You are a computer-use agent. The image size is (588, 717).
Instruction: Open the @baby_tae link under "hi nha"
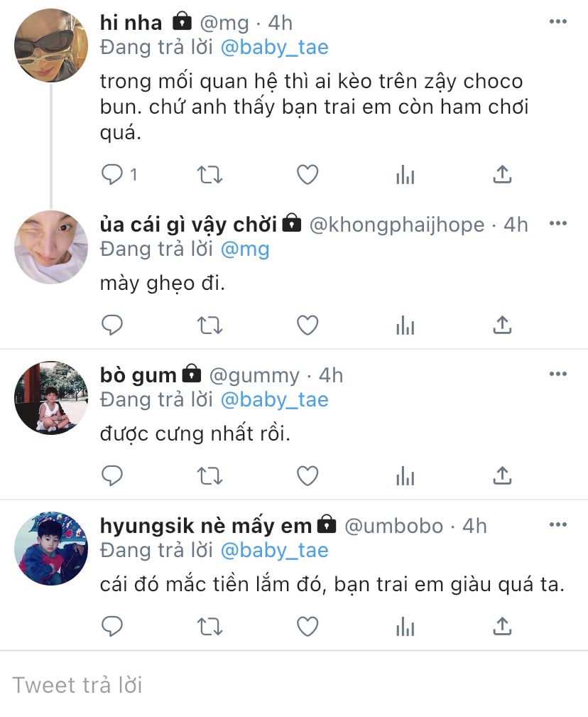tap(275, 47)
